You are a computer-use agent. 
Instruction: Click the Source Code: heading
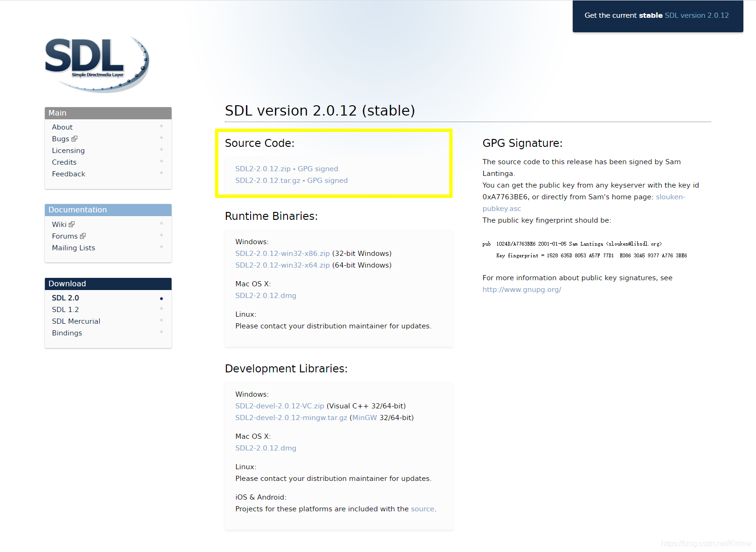[x=259, y=143]
